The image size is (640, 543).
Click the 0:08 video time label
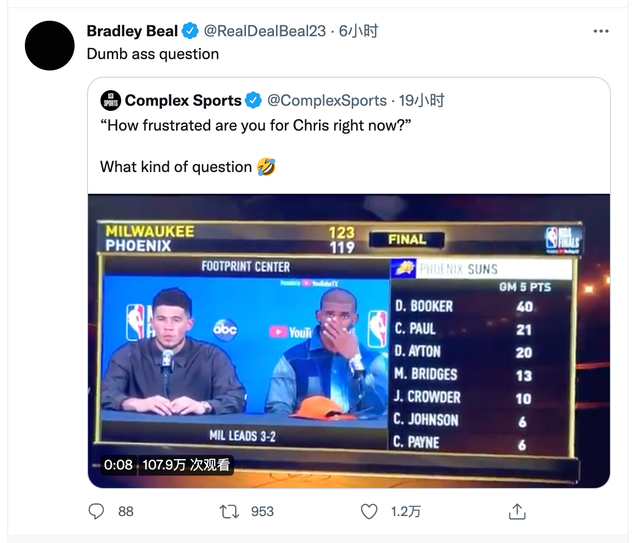coord(117,465)
